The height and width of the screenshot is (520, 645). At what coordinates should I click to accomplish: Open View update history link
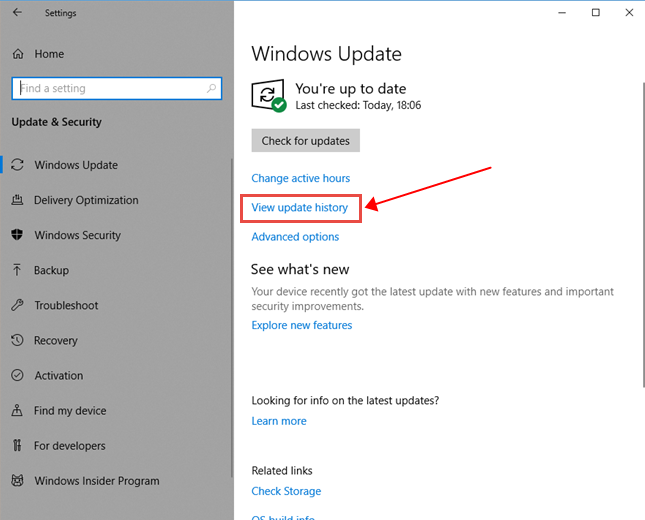[x=299, y=208]
